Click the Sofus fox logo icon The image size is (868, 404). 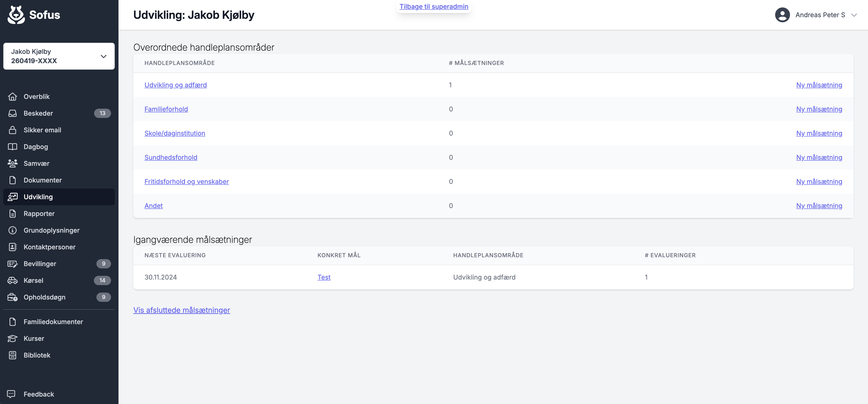16,15
